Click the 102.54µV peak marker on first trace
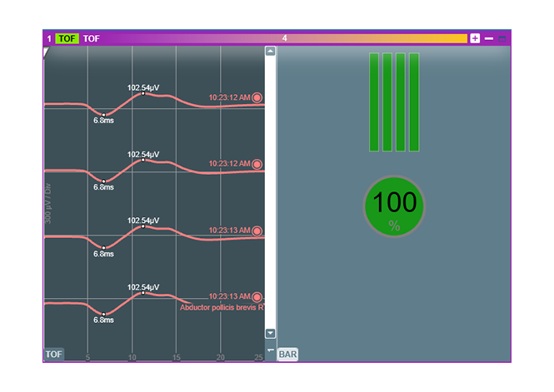Viewport: 554px width, 392px height. click(143, 93)
